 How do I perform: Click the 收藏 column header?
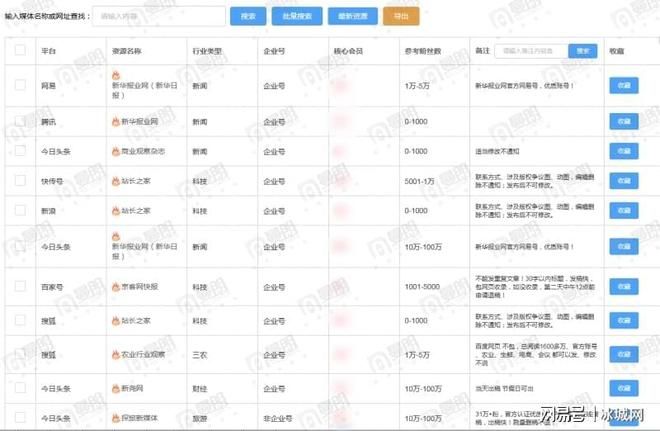(x=617, y=51)
